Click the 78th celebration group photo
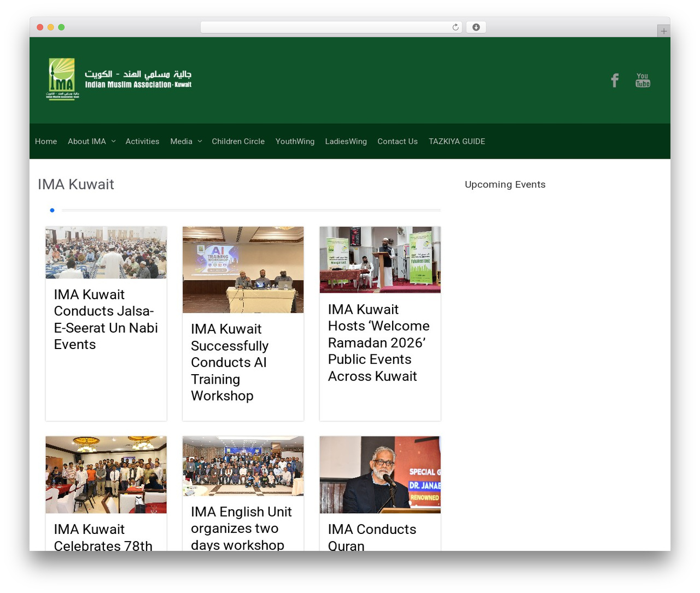Image resolution: width=700 pixels, height=593 pixels. point(106,475)
